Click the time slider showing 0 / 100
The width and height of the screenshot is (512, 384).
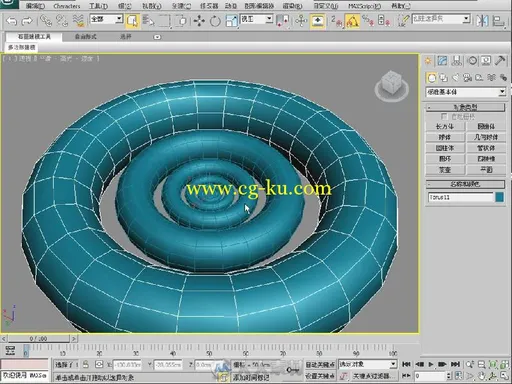click(x=39, y=339)
